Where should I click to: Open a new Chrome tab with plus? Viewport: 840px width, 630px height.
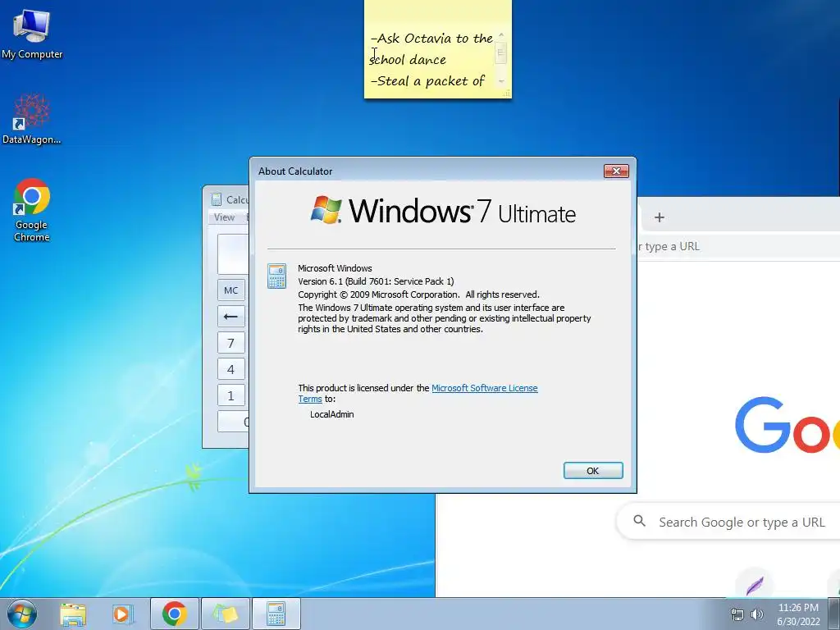click(x=660, y=217)
